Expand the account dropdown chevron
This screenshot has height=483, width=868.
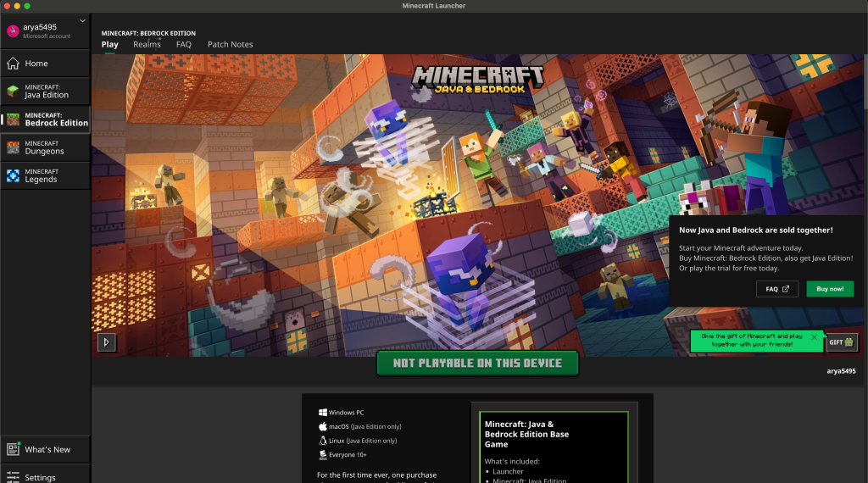[x=82, y=21]
